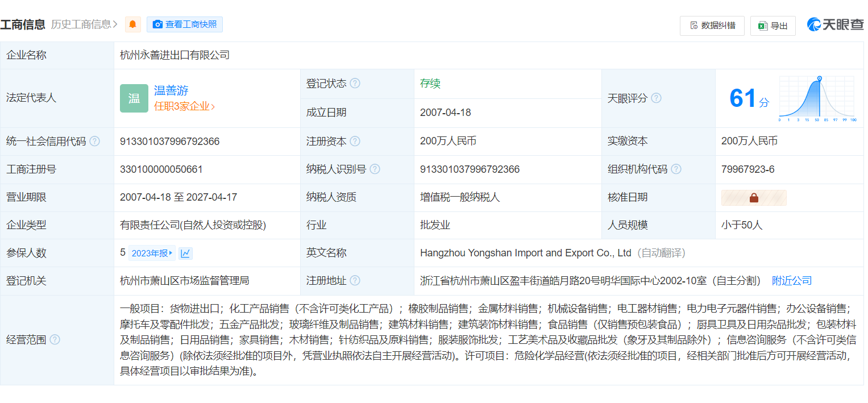
Task: Open legal representative 温善游 link
Action: (171, 90)
